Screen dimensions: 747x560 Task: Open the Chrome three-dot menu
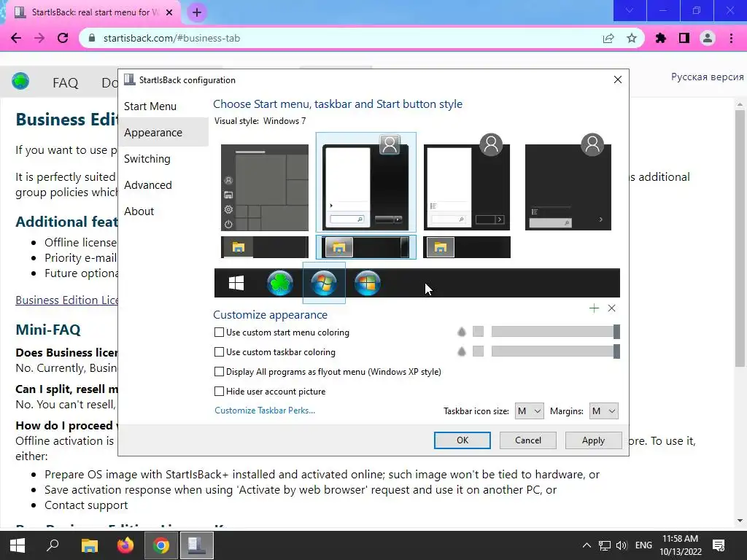click(x=731, y=38)
